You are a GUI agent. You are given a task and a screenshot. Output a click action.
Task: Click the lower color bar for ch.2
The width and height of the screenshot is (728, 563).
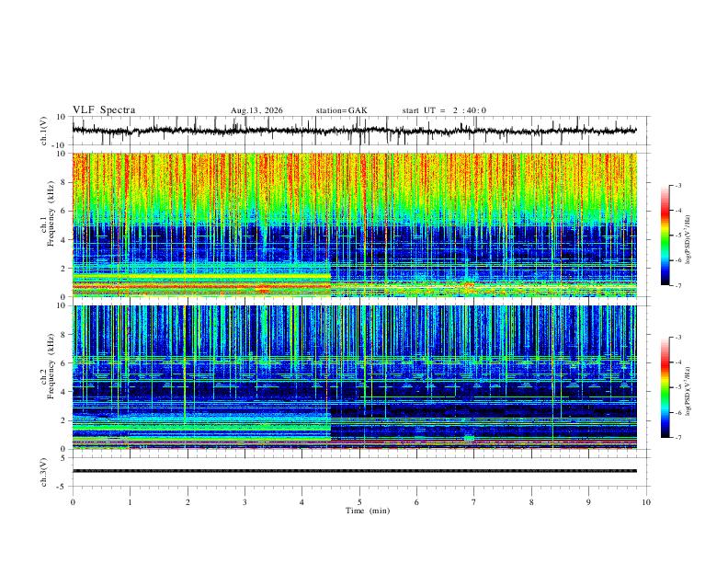point(665,387)
